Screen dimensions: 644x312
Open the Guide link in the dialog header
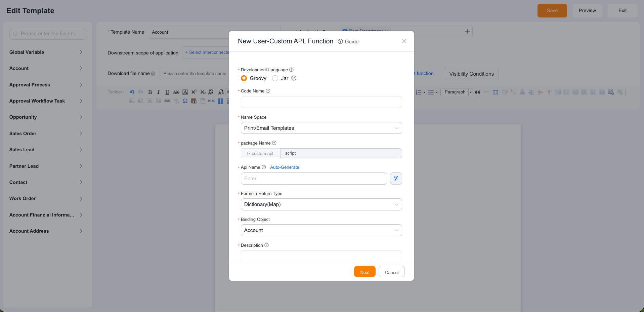(348, 41)
